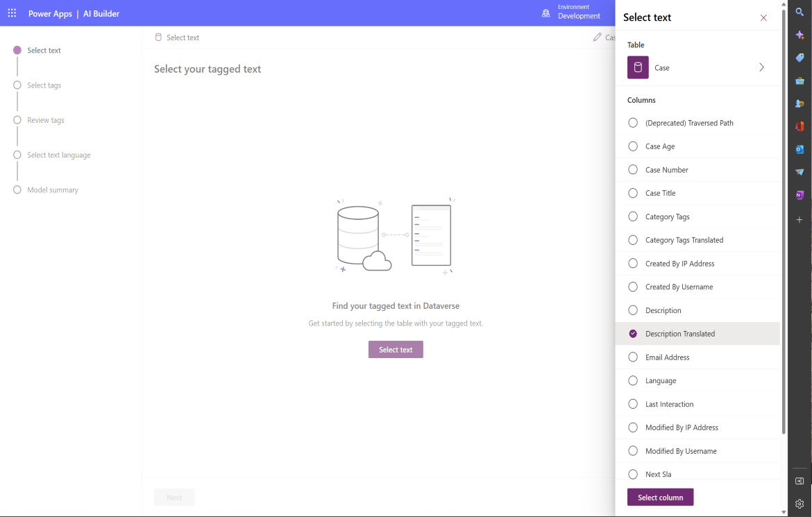This screenshot has width=812, height=517.
Task: Click plus to customize sidebar
Action: pos(800,220)
